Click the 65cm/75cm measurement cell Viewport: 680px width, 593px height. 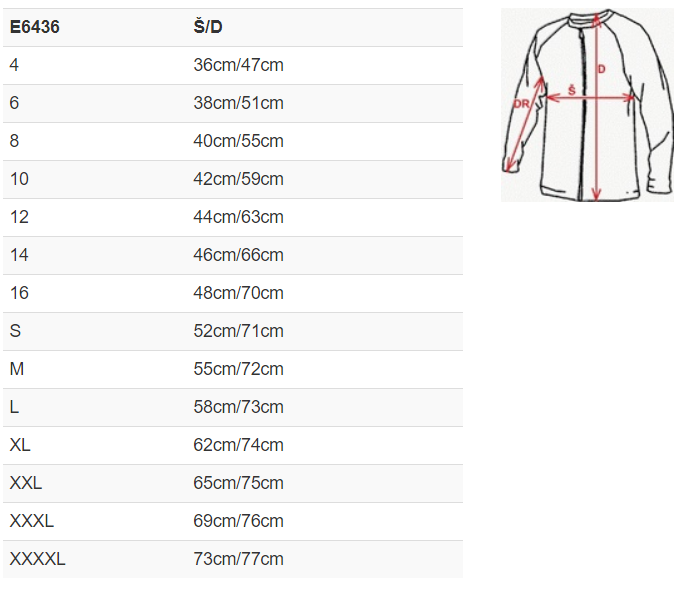click(x=238, y=483)
